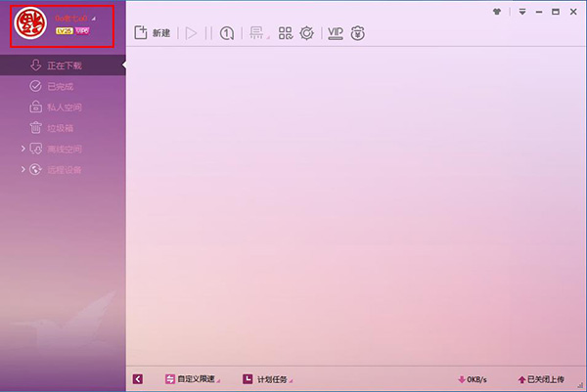
Task: Expand the 离线空间 tree item
Action: [x=23, y=149]
